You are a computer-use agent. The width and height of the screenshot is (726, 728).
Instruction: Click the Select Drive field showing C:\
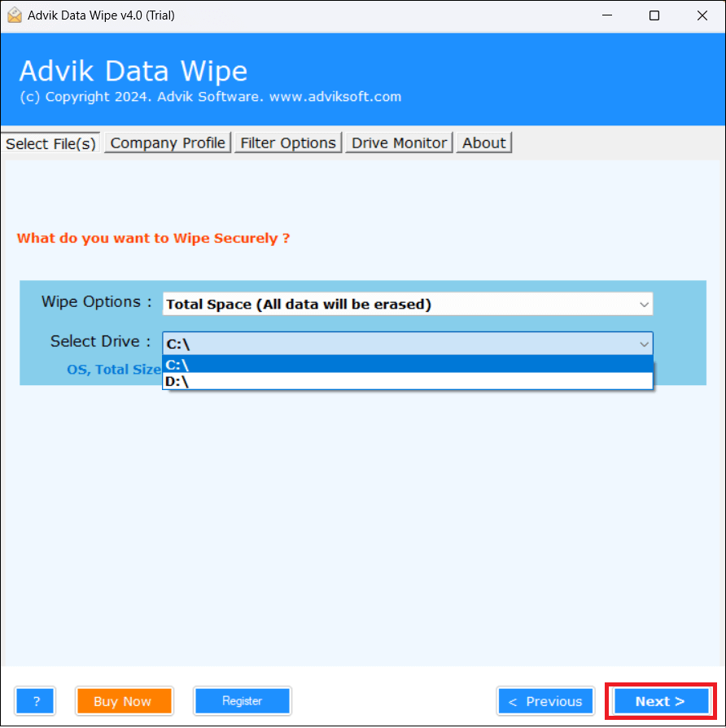click(x=408, y=344)
